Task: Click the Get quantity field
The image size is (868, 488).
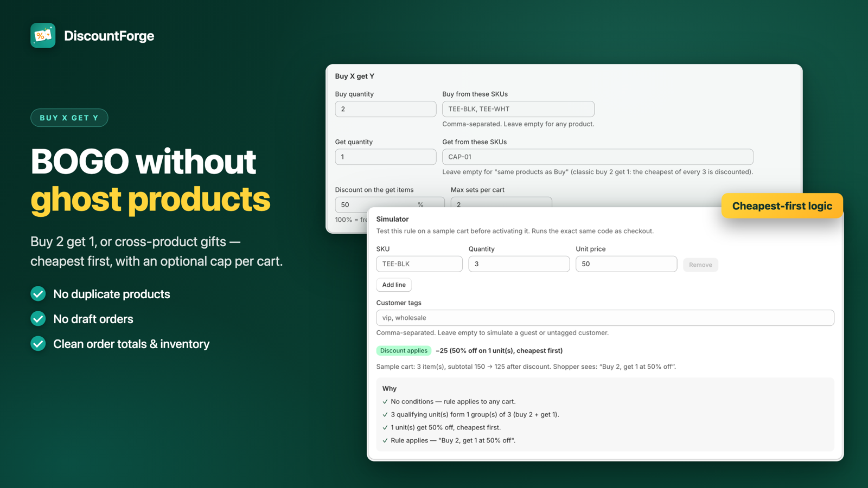Action: click(x=386, y=157)
